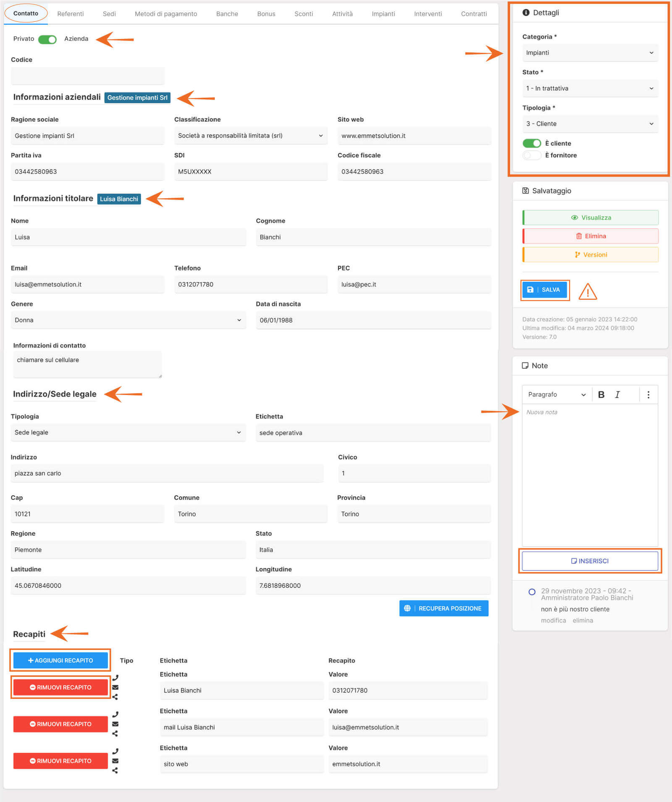Click the Italic icon in Note editor
This screenshot has height=802, width=672.
pos(617,395)
